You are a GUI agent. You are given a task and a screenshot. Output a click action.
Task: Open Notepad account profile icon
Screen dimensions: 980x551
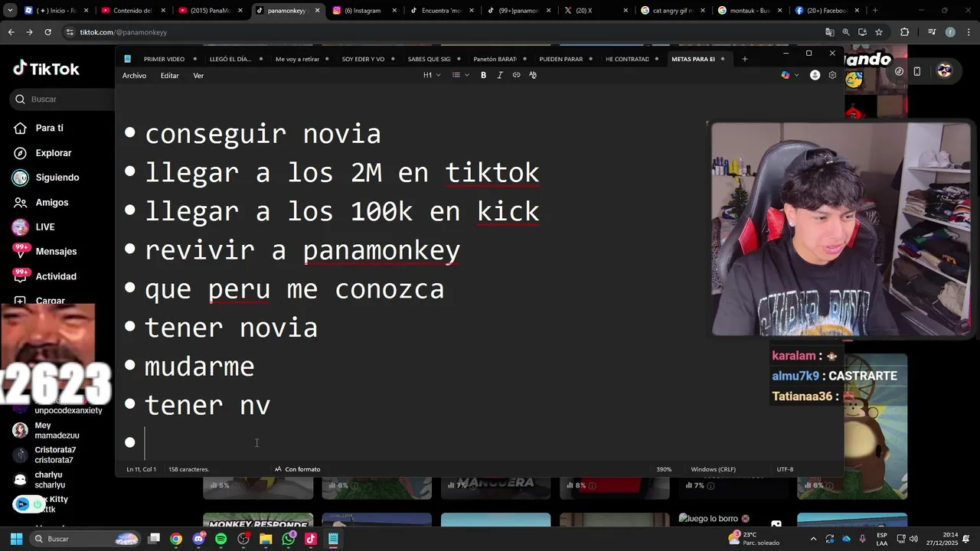pos(815,75)
